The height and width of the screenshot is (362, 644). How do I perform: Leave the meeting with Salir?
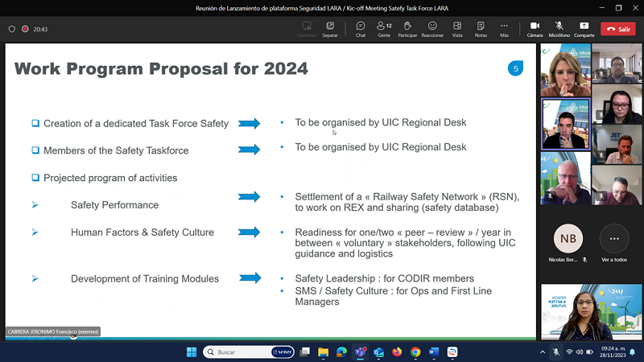[x=618, y=29]
